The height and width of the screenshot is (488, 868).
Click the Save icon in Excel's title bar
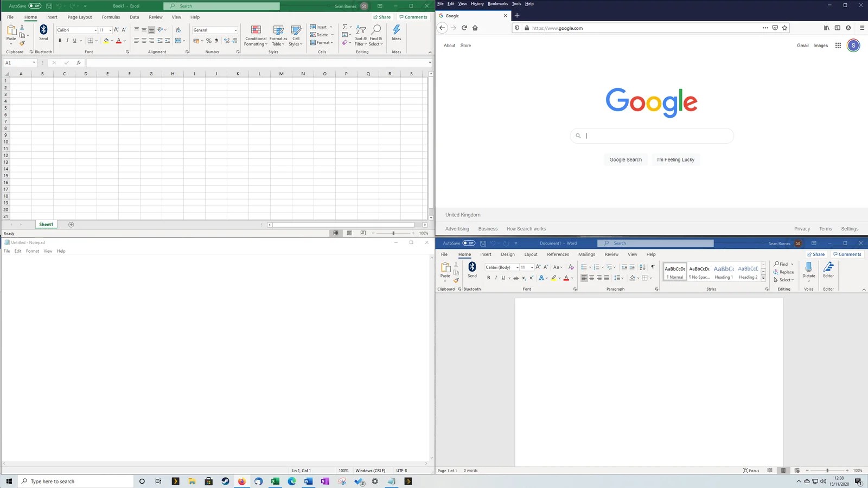[x=49, y=6]
